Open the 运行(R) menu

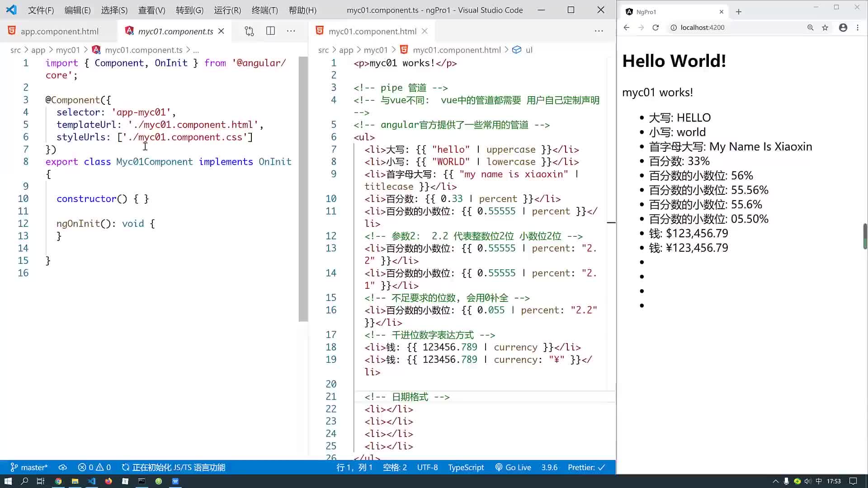[x=227, y=10]
